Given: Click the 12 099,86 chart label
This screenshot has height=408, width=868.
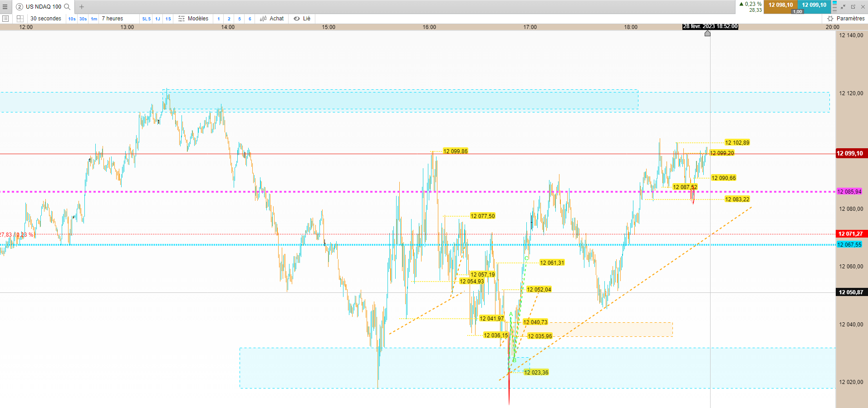Looking at the screenshot, I should coord(456,151).
